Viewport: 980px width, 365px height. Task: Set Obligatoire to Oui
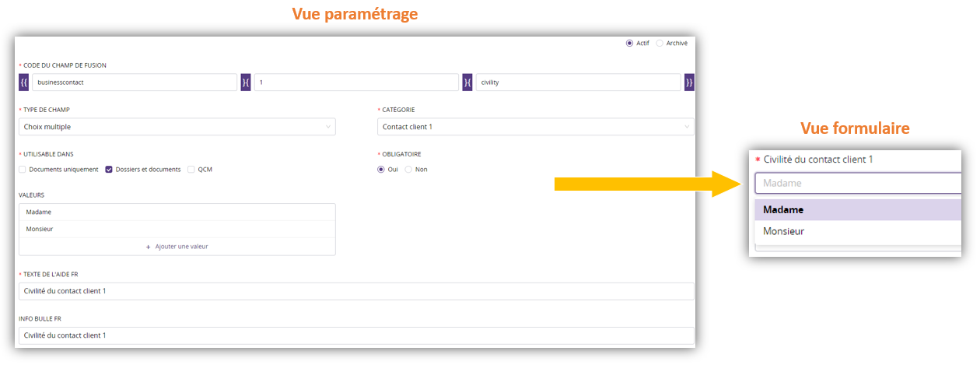(381, 170)
